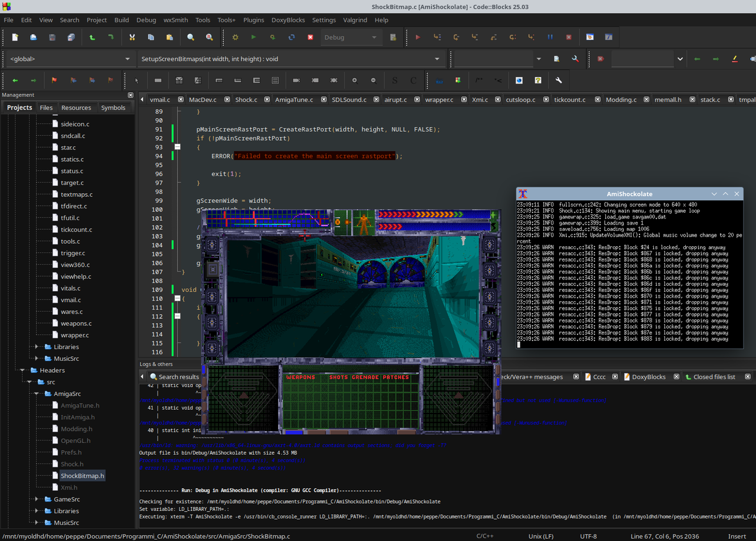This screenshot has width=756, height=541.
Task: Switch to the Symbols management tab
Action: [113, 107]
